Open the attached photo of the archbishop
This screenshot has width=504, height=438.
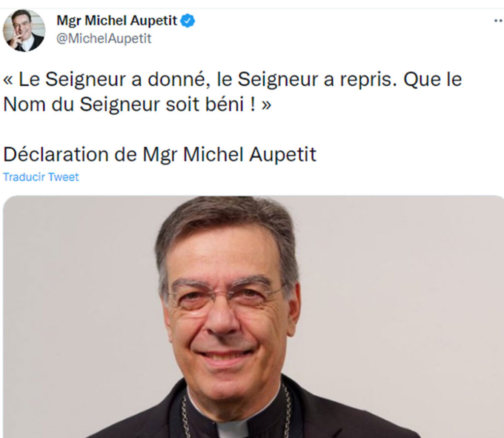click(253, 317)
